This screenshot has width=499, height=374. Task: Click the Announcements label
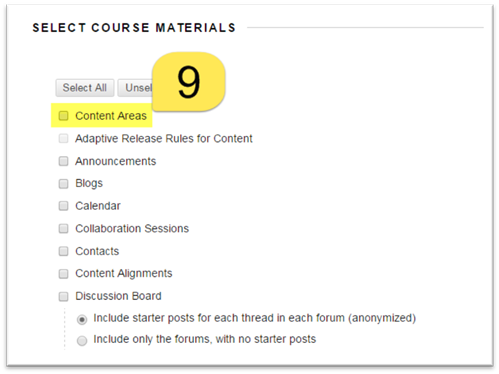(x=116, y=161)
